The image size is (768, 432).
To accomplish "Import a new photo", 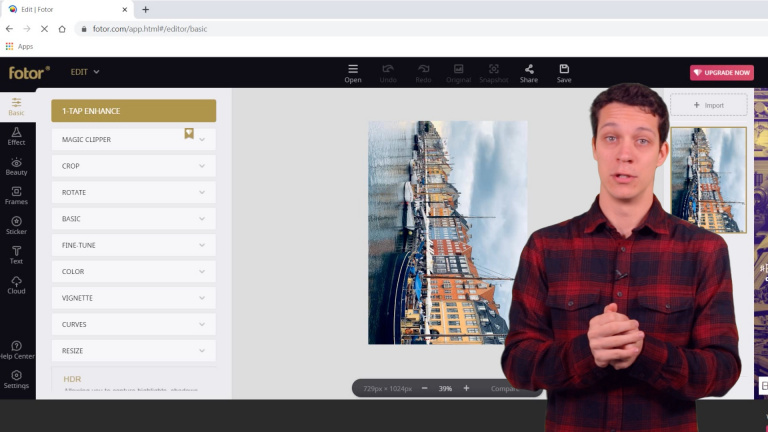I will tap(708, 105).
